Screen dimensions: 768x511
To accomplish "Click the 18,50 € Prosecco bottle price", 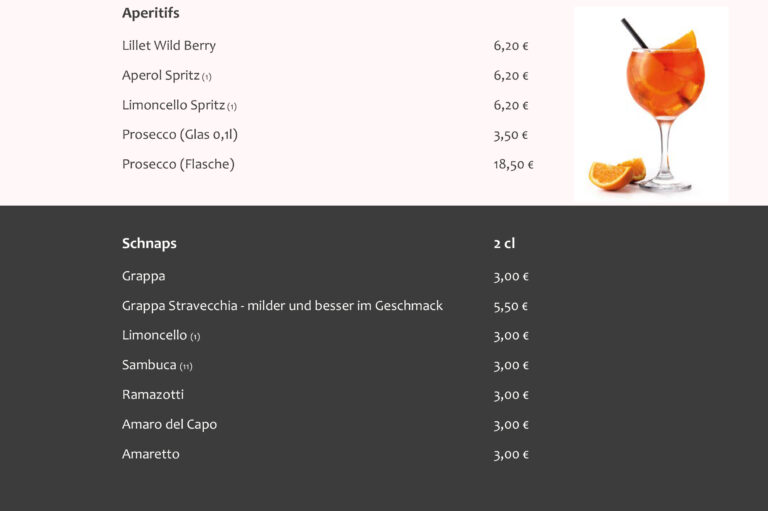I will point(513,165).
